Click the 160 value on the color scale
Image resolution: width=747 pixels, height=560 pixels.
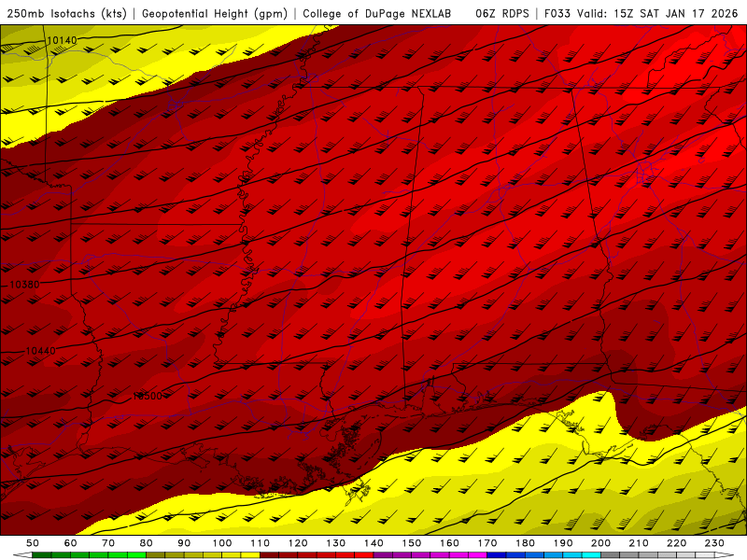tap(449, 543)
